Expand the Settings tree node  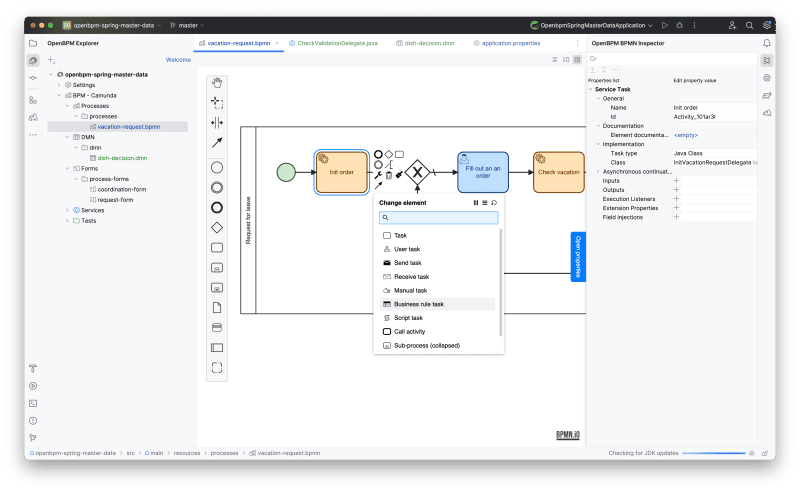59,85
